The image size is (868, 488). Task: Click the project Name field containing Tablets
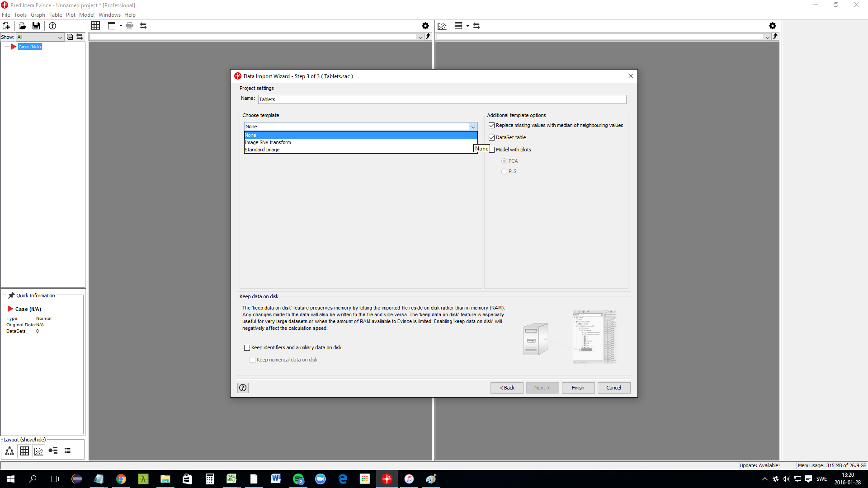coord(442,99)
